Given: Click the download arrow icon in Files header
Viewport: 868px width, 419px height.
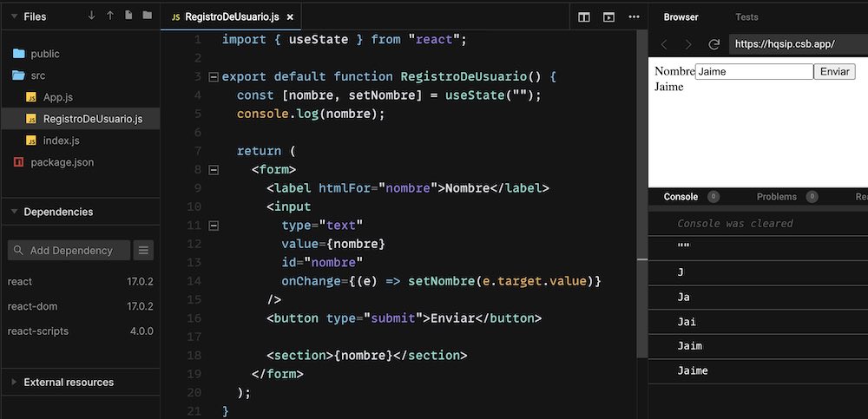Looking at the screenshot, I should tap(91, 16).
